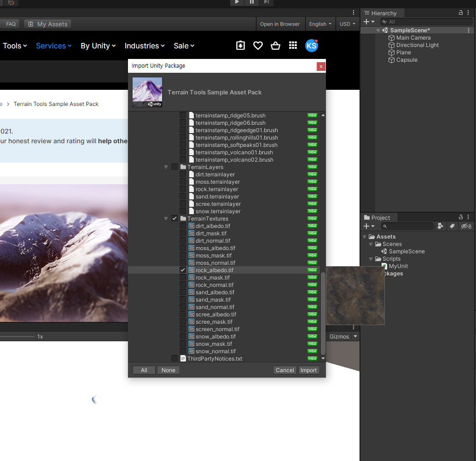
Task: Open Hierarchy create plus dropdown
Action: [369, 22]
